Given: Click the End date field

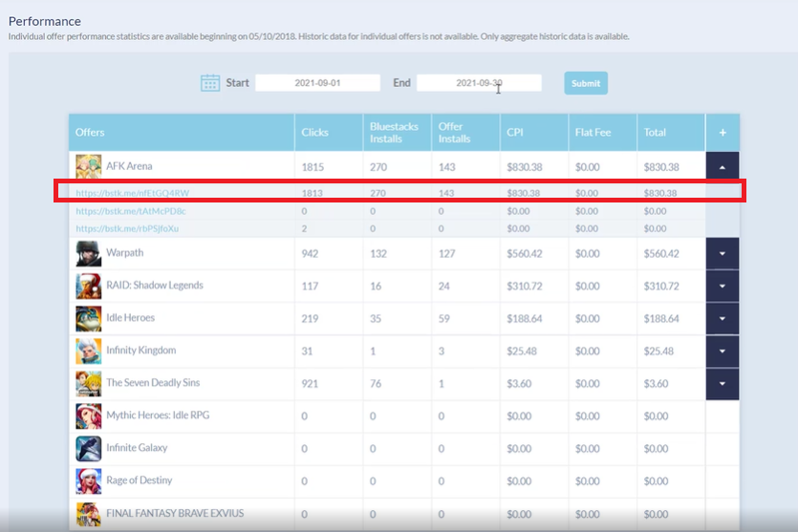Looking at the screenshot, I should click(479, 83).
